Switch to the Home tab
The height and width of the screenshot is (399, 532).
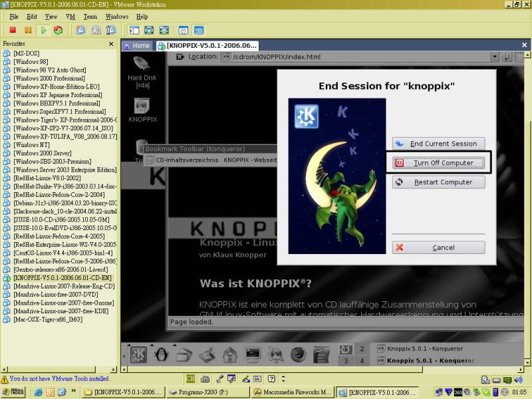pos(137,45)
